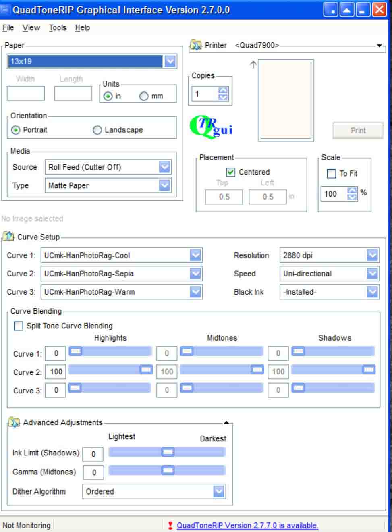Choose Landscape orientation
Image resolution: width=392 pixels, height=532 pixels.
97,130
